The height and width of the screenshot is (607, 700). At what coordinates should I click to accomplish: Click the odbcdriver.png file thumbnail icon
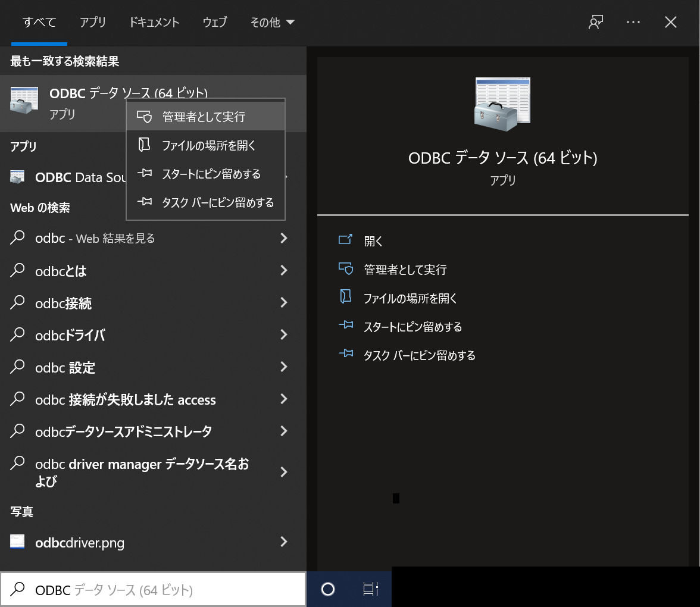[x=17, y=542]
